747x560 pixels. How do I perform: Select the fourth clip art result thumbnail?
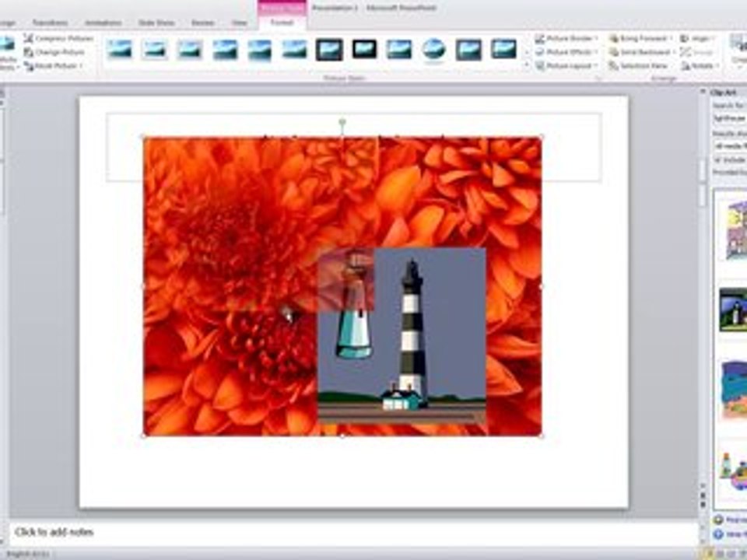pos(734,471)
